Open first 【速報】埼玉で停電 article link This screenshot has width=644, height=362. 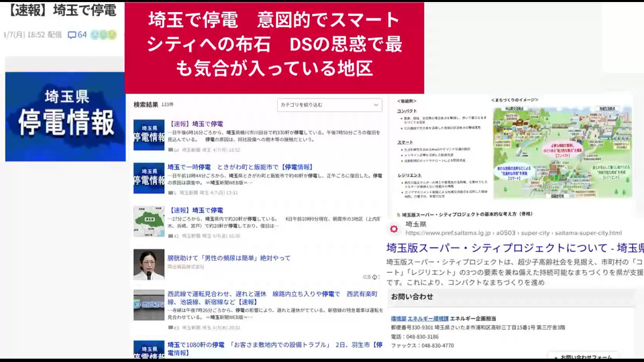coord(195,124)
